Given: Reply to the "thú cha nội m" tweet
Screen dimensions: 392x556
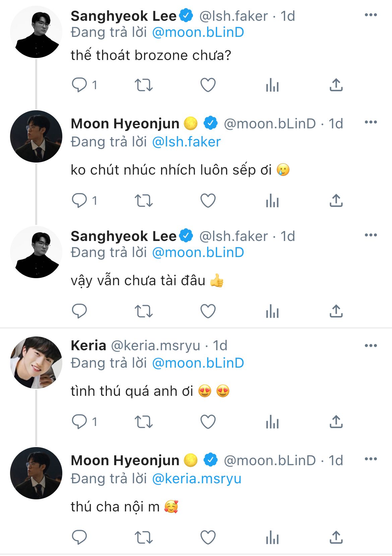Looking at the screenshot, I should point(80,538).
